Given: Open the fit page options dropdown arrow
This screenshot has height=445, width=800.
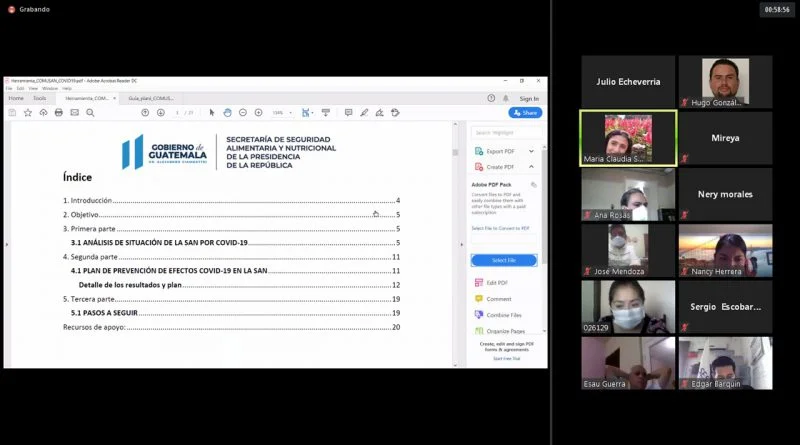Looking at the screenshot, I should coord(312,113).
